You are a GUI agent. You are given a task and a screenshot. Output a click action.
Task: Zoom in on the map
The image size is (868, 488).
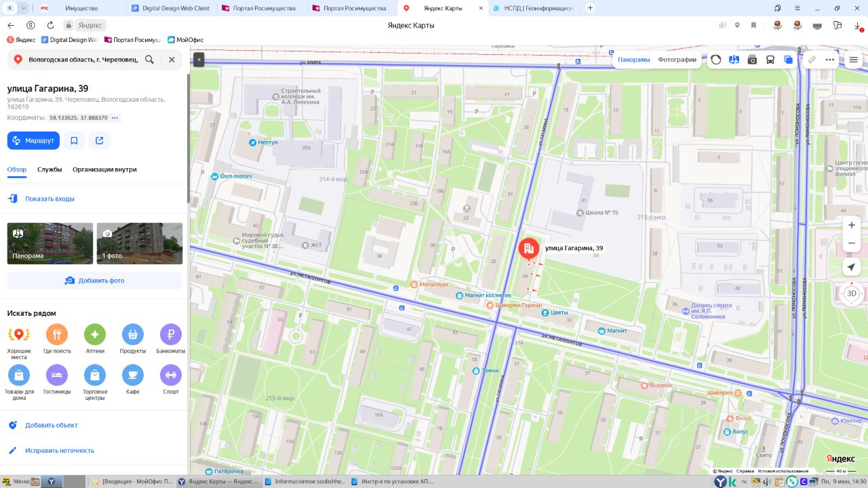point(852,225)
